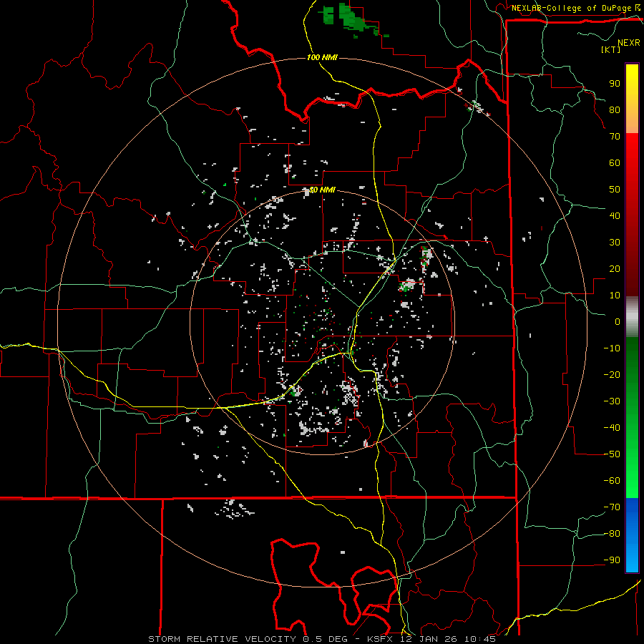Click the positive 90 value on velocity scale
Image resolution: width=644 pixels, height=644 pixels.
(x=615, y=84)
